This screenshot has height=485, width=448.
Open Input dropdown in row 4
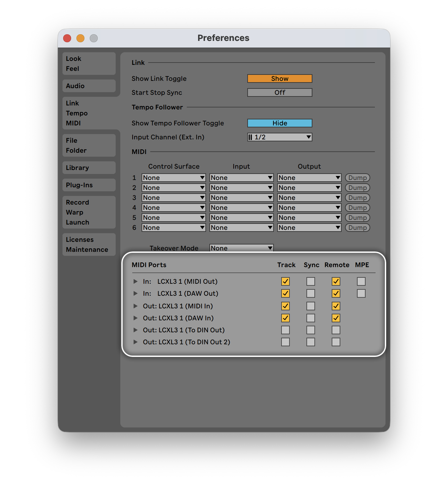coord(242,208)
